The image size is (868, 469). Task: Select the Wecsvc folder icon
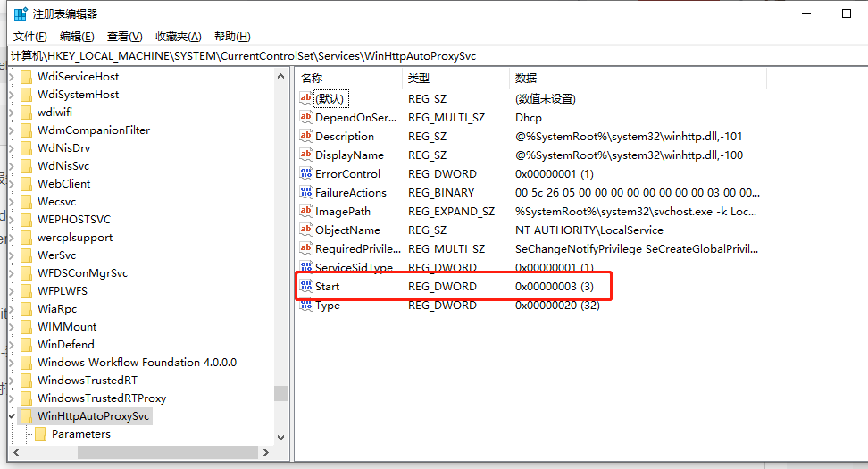(27, 202)
